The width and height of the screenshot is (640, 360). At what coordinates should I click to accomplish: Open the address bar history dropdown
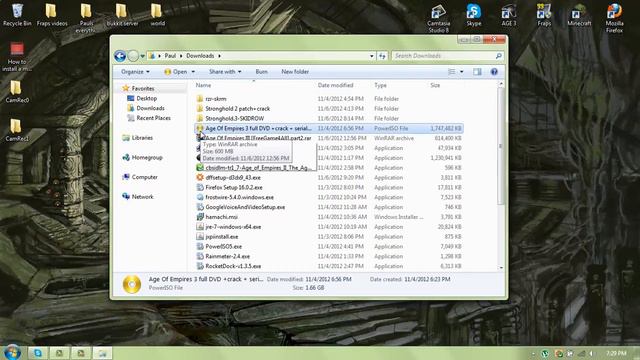point(371,56)
